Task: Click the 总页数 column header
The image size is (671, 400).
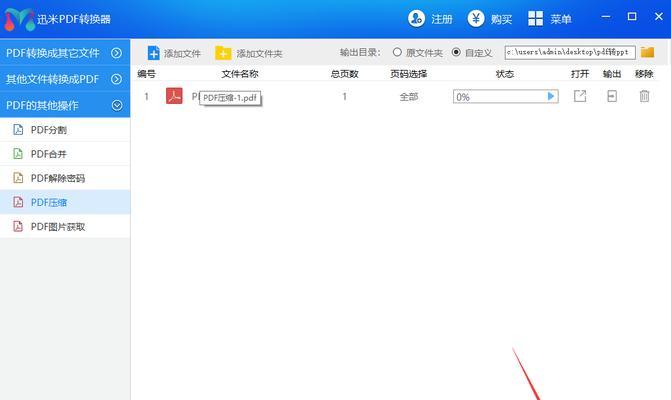Action: tap(344, 74)
